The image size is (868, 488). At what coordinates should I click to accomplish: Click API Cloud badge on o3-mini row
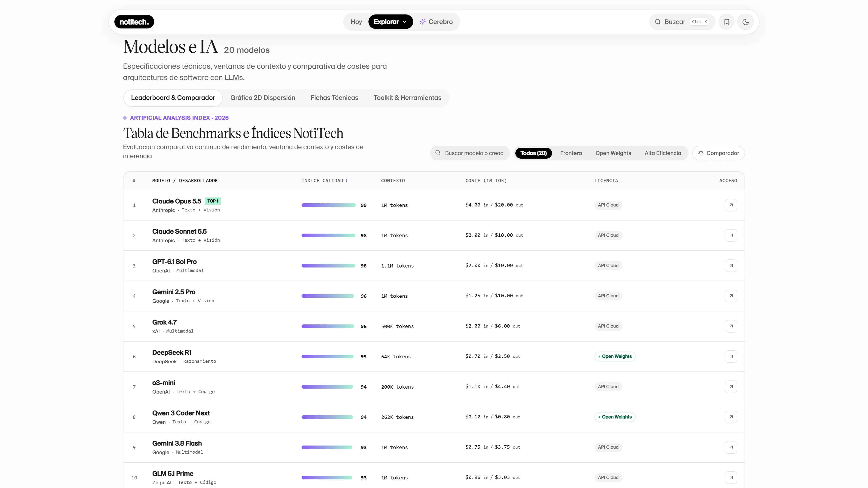pos(608,387)
